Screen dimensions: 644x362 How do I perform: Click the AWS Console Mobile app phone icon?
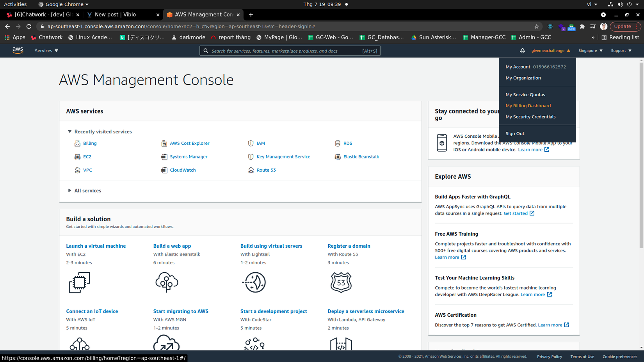tap(442, 143)
